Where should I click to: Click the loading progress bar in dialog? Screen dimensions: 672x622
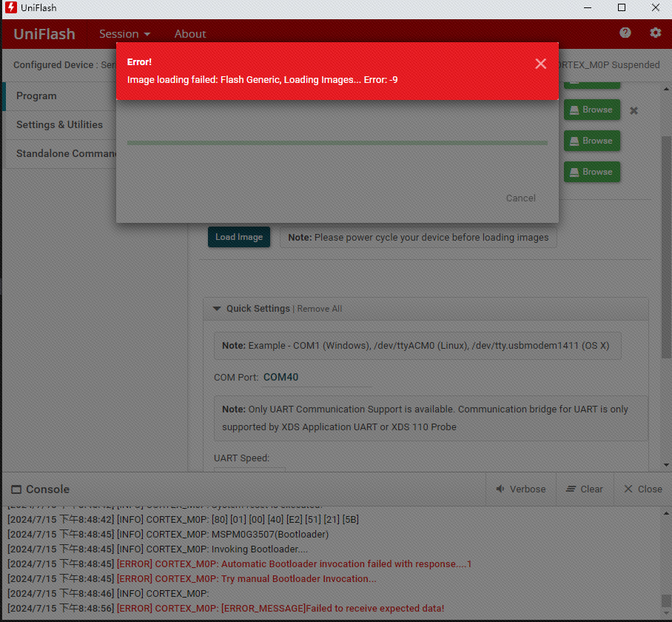click(x=337, y=143)
